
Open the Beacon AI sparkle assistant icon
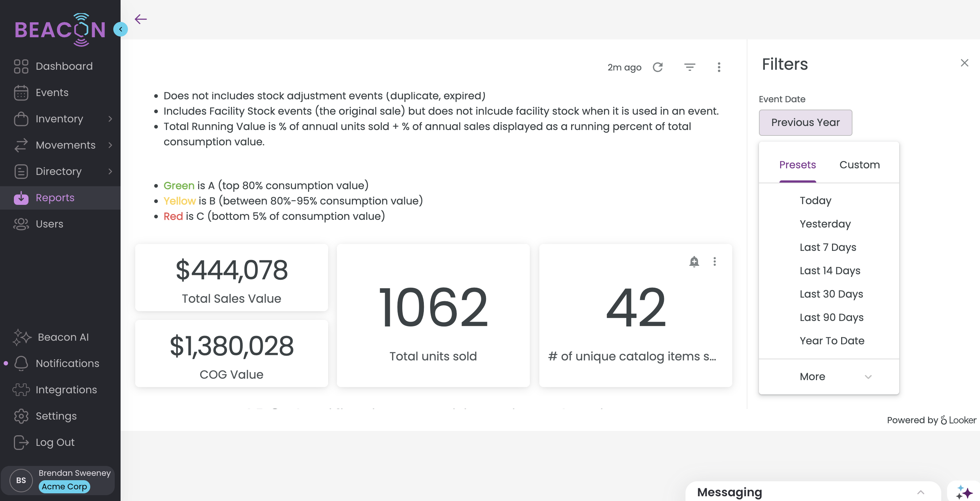pos(964,492)
